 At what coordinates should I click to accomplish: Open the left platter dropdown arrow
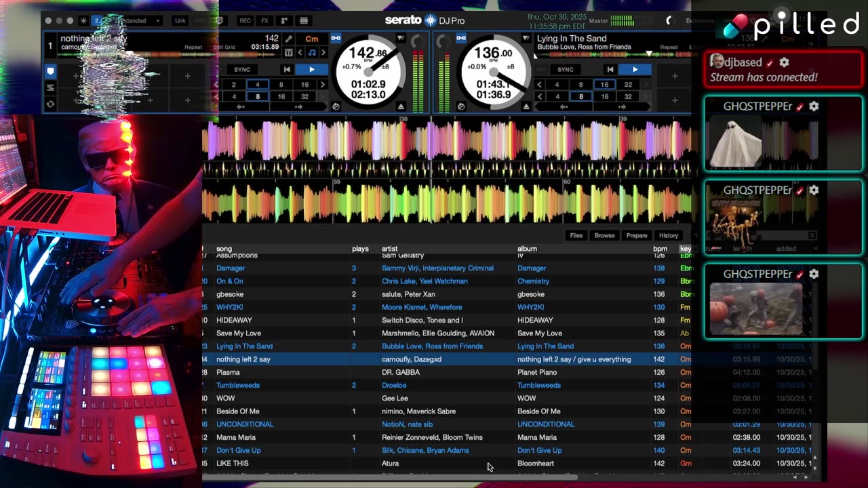[x=401, y=39]
